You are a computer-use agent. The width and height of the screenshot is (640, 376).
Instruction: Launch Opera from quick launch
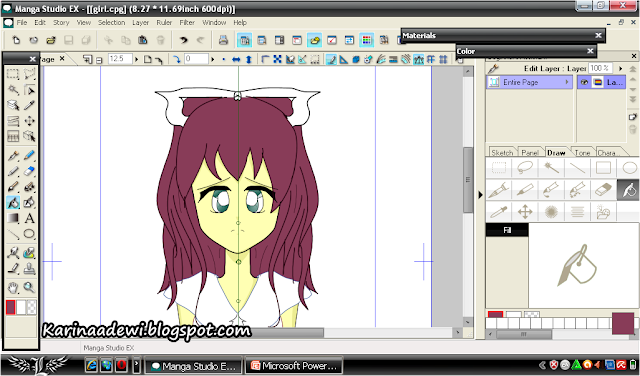[121, 365]
